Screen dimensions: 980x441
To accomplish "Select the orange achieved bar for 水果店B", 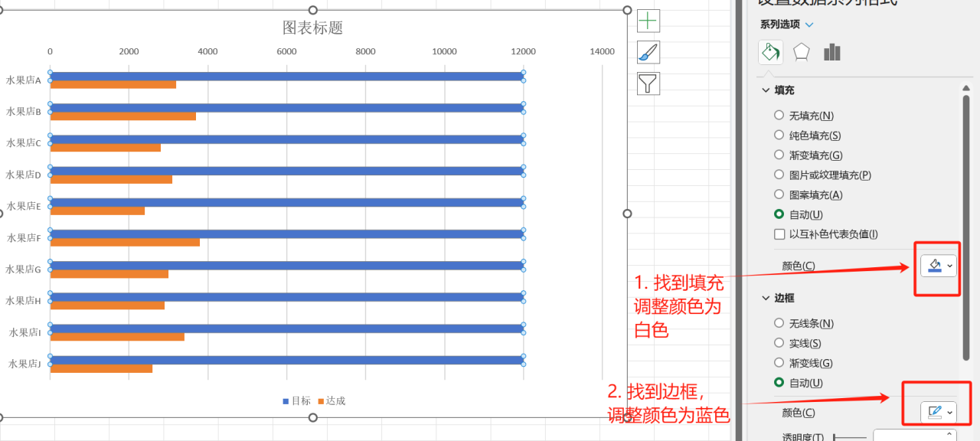I will point(123,116).
